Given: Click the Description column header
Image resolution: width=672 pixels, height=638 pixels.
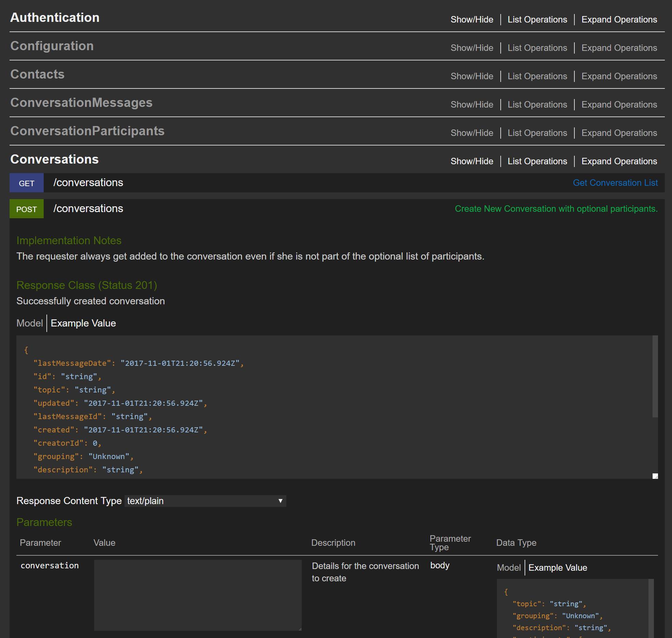Looking at the screenshot, I should click(333, 543).
